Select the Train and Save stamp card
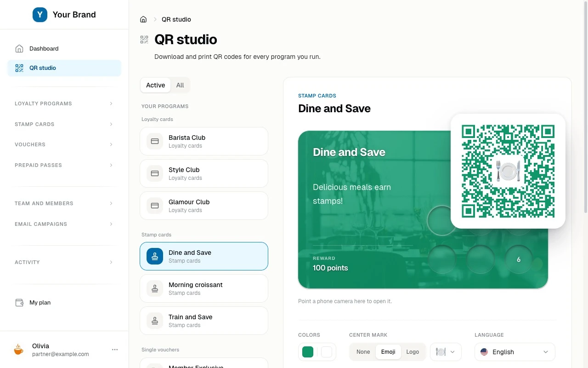This screenshot has width=588, height=368. [204, 321]
